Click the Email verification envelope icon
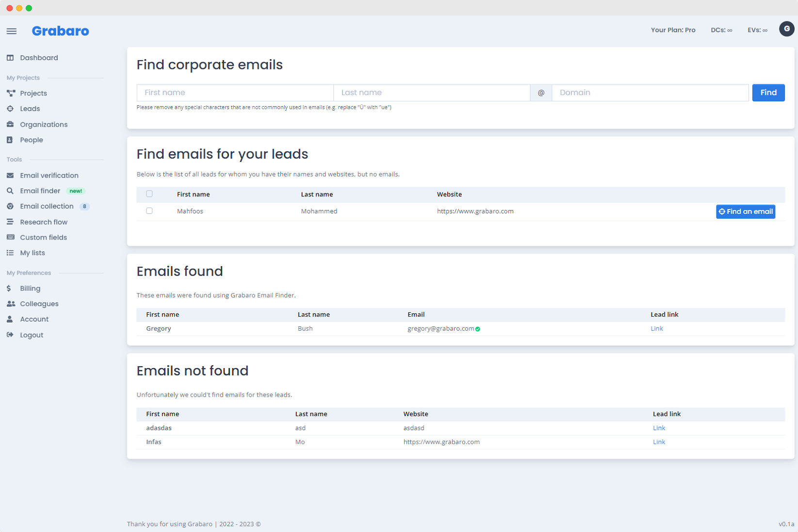Viewport: 798px width, 532px height. (x=10, y=176)
